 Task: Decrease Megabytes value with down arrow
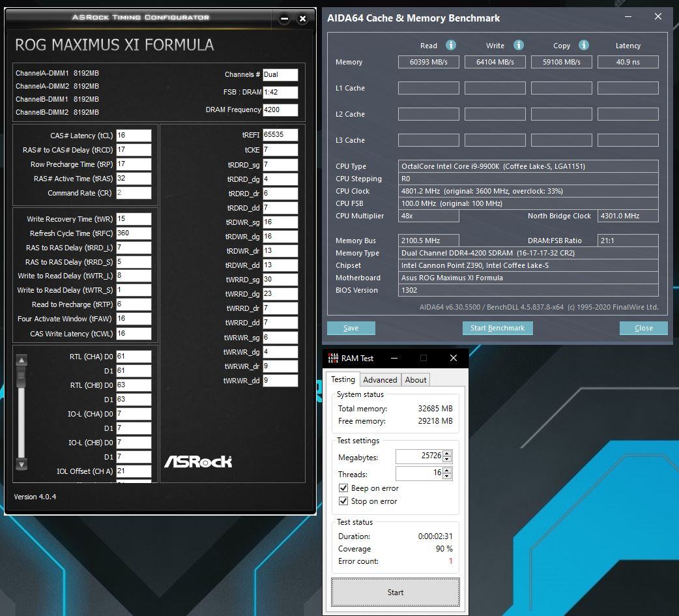pyautogui.click(x=447, y=459)
